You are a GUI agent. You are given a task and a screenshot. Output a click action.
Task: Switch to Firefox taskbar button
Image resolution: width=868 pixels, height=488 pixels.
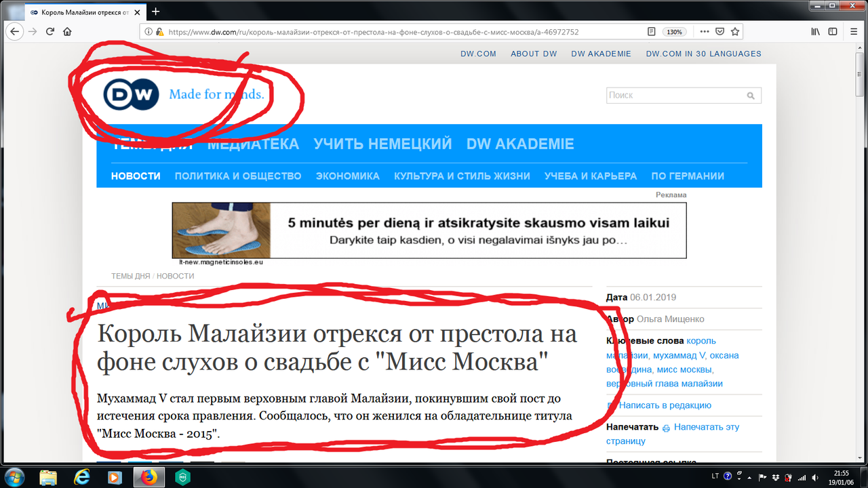[149, 476]
